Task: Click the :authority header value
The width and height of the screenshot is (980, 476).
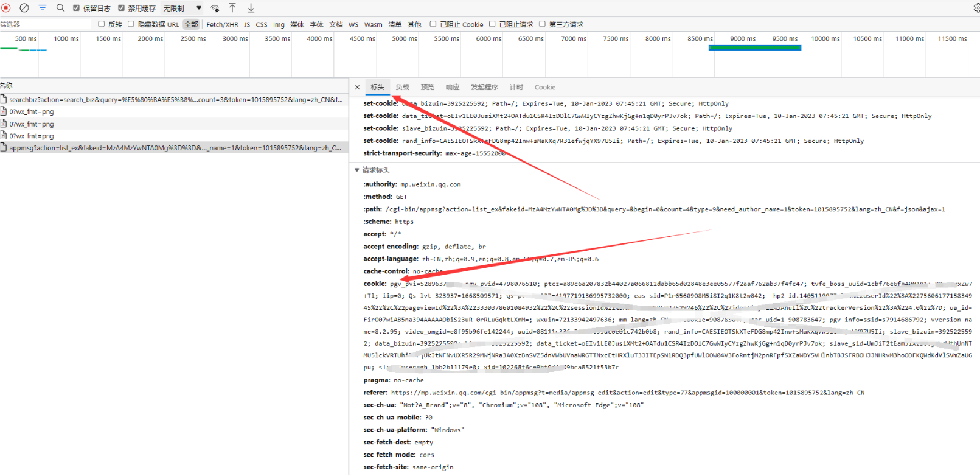Action: point(430,184)
